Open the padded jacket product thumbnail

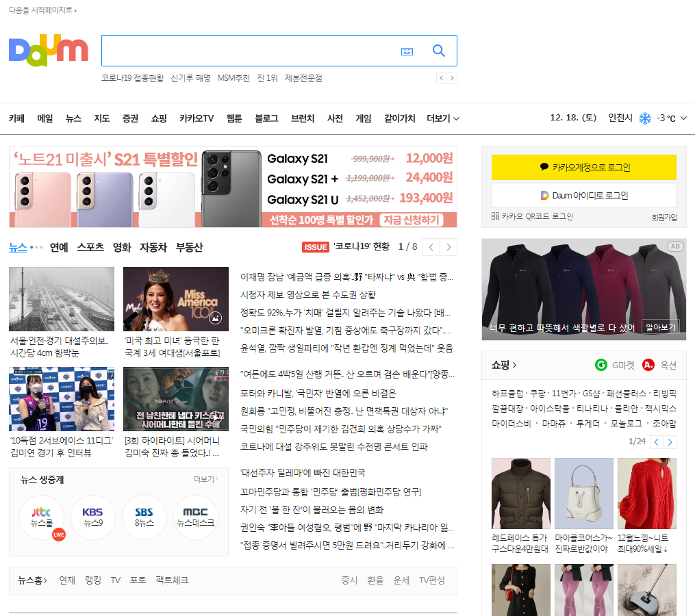(x=521, y=493)
